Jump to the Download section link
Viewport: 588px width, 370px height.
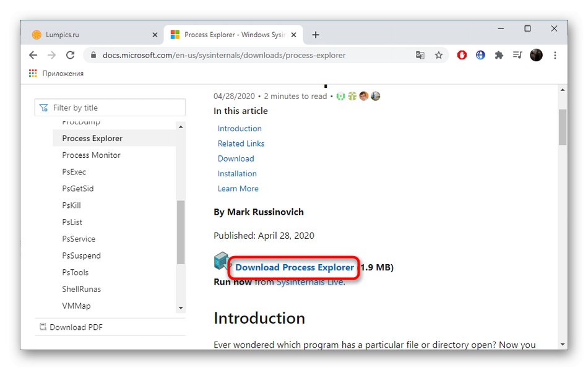pos(236,158)
